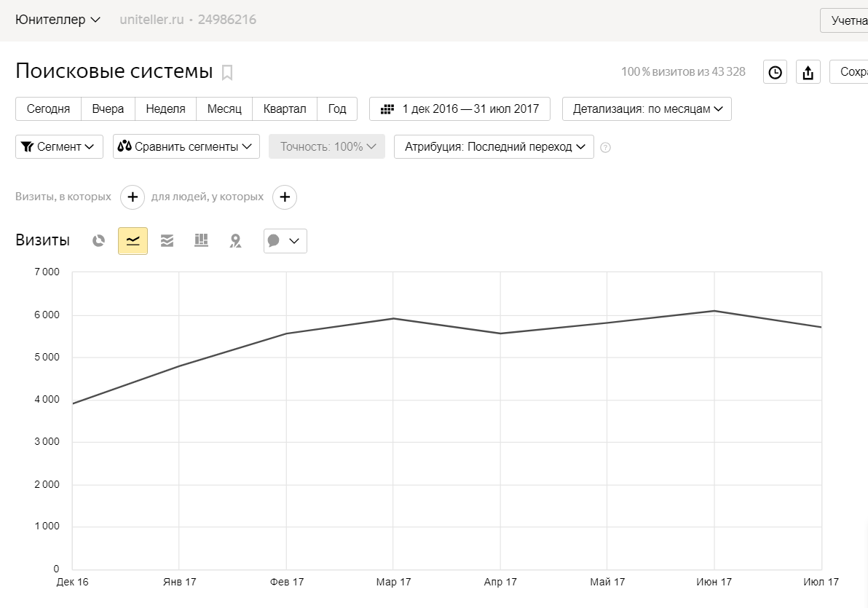Select the Сегодня period tab
The width and height of the screenshot is (868, 608).
pos(48,109)
